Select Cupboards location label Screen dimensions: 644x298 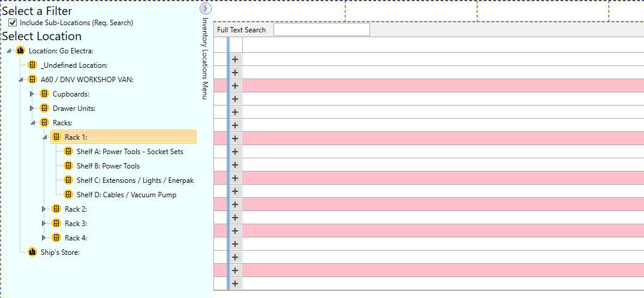71,94
